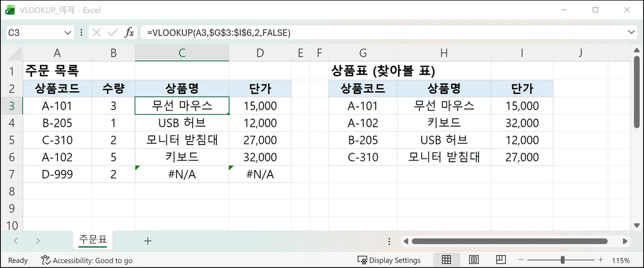This screenshot has width=644, height=268.
Task: Click the formula bar three-dot handle
Action: click(81, 32)
